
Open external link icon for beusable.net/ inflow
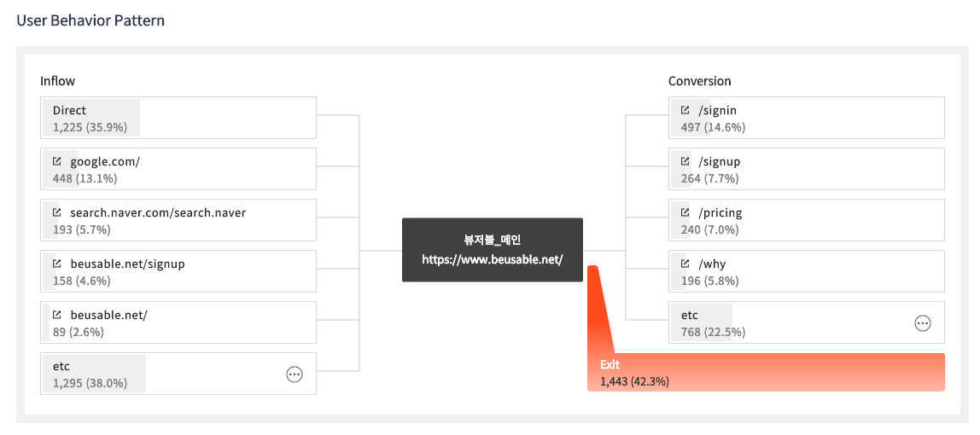tap(57, 315)
